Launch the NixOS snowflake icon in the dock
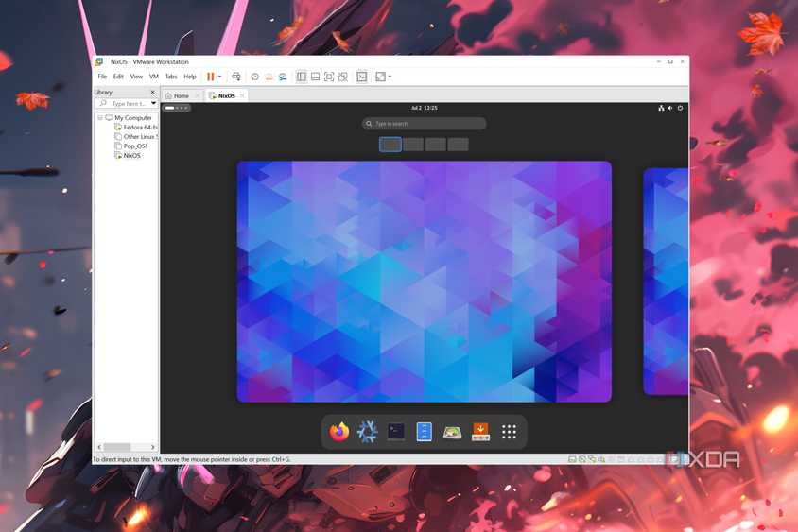This screenshot has width=798, height=532. click(x=368, y=432)
